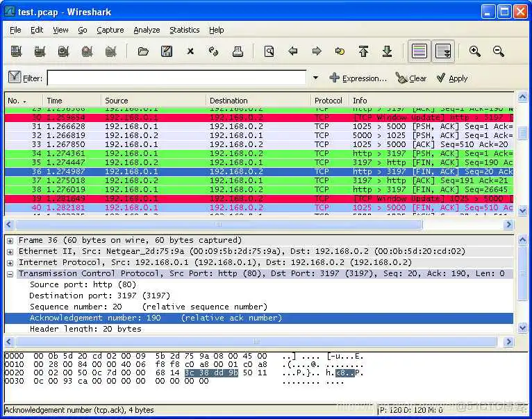Reload the capture file icon
This screenshot has height=419, width=532.
pos(214,51)
